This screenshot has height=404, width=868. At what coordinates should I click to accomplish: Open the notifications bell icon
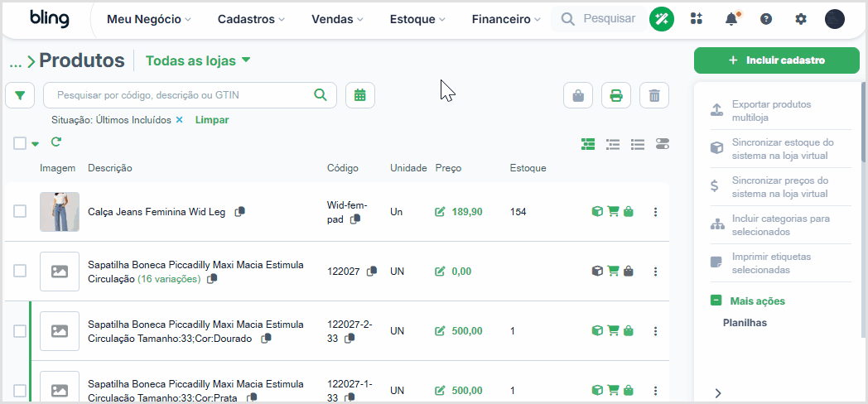click(731, 19)
